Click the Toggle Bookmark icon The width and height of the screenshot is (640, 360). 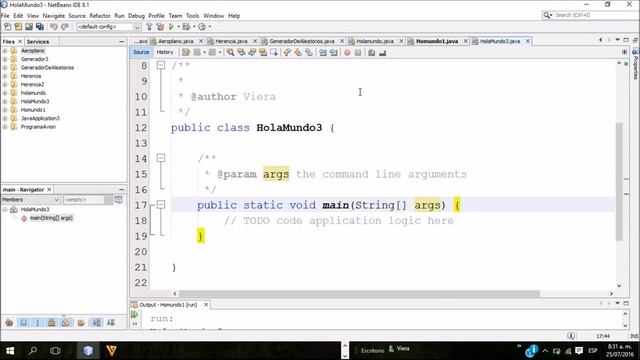(x=309, y=52)
